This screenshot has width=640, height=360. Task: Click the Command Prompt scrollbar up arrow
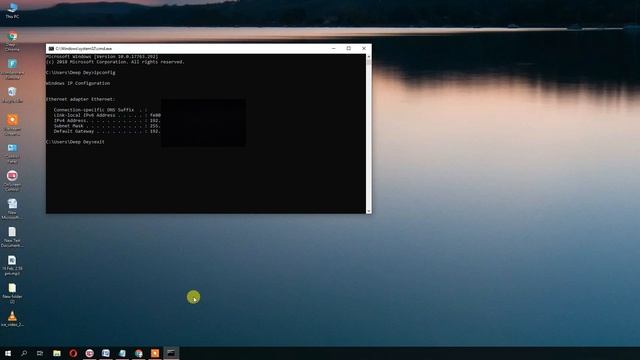pos(369,57)
